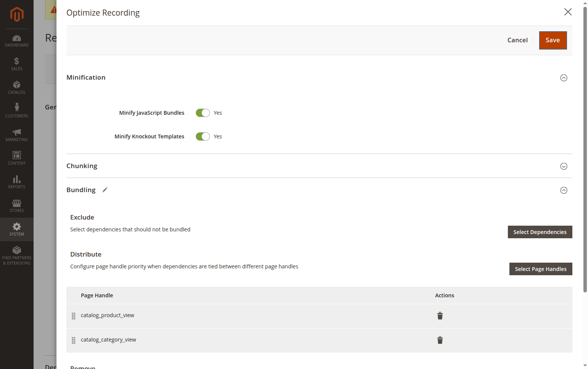The image size is (588, 369).
Task: Open Select Page Handles for Distribute
Action: point(541,269)
